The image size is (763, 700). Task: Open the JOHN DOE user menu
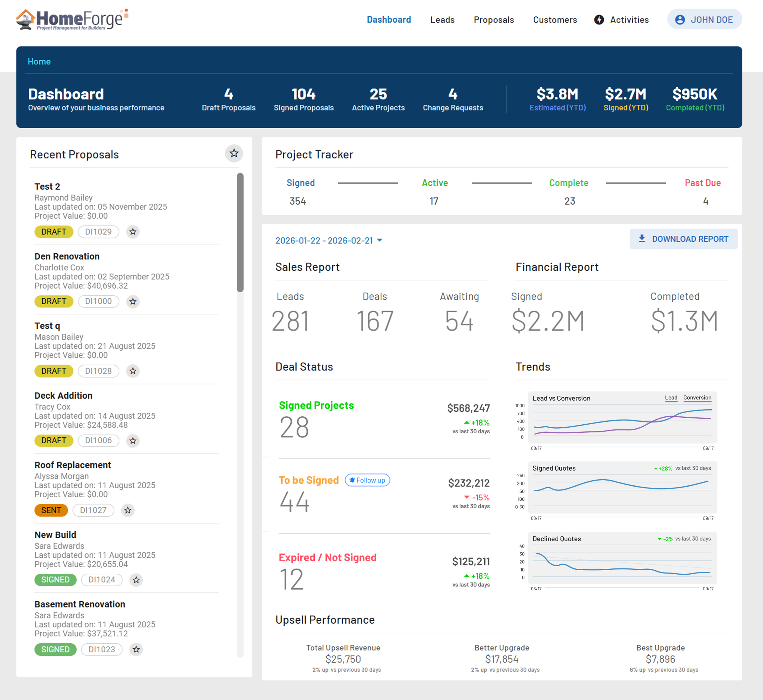(704, 20)
